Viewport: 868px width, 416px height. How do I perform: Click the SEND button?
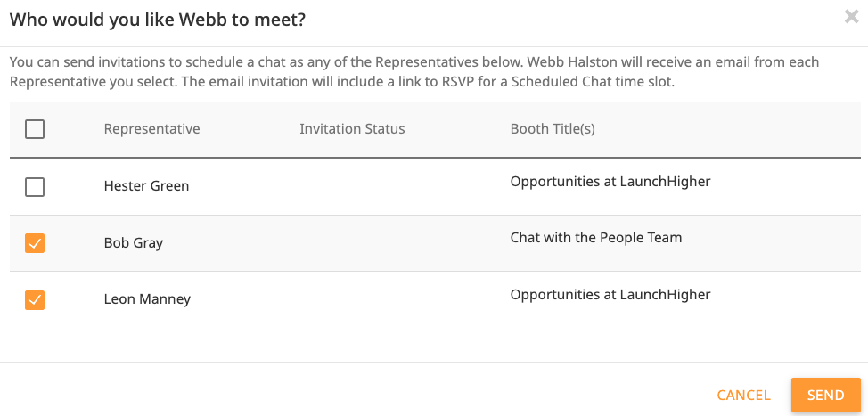(826, 395)
